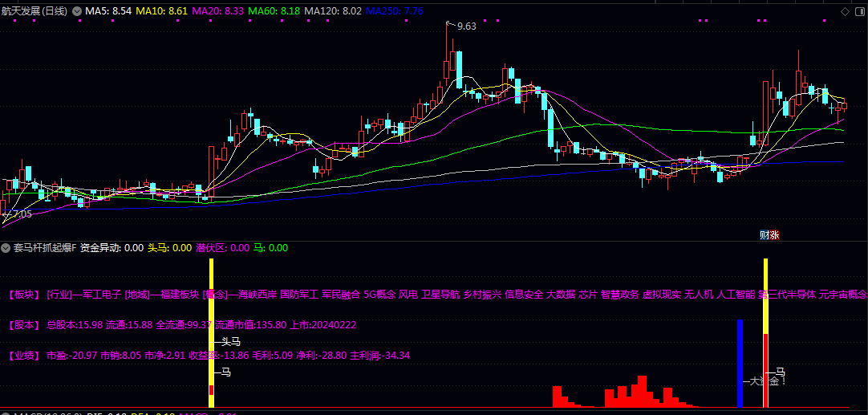Click the 总股本:15.98 value
The image size is (868, 415).
click(x=75, y=325)
